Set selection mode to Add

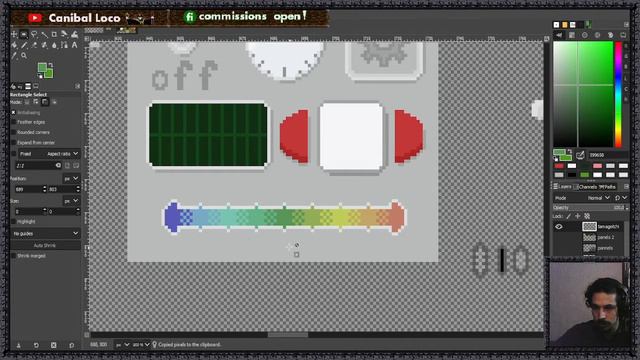(36, 102)
